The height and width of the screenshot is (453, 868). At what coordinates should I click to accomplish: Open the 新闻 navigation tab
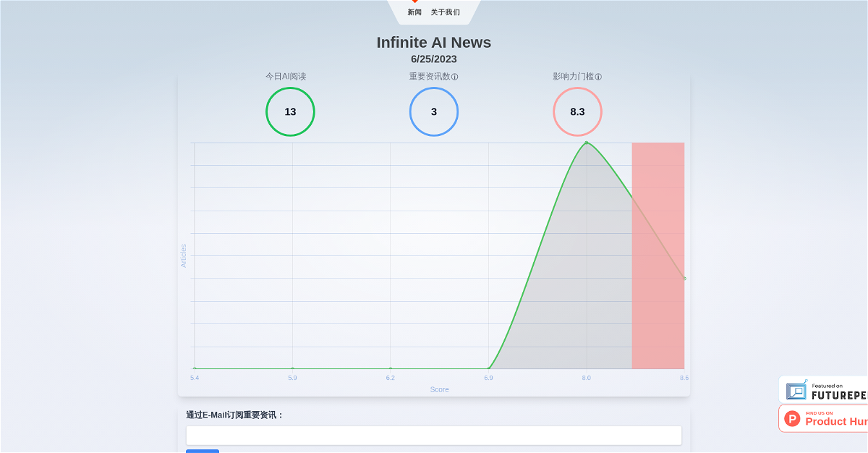coord(414,12)
